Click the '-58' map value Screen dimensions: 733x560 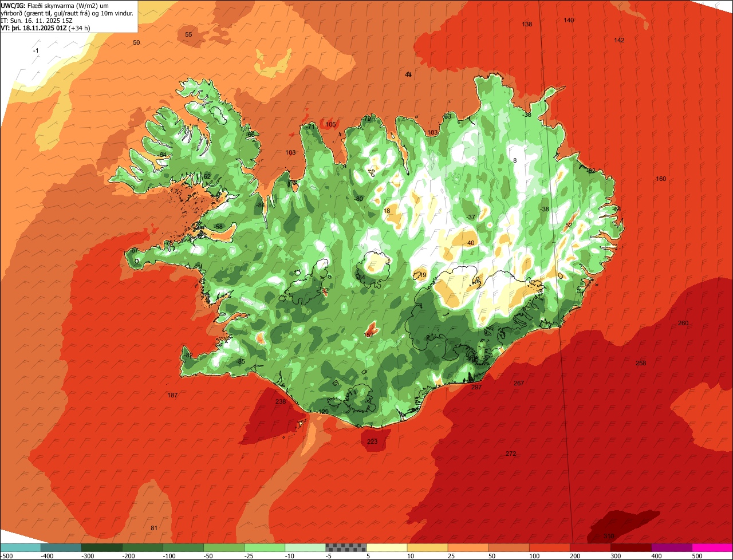pyautogui.click(x=218, y=227)
